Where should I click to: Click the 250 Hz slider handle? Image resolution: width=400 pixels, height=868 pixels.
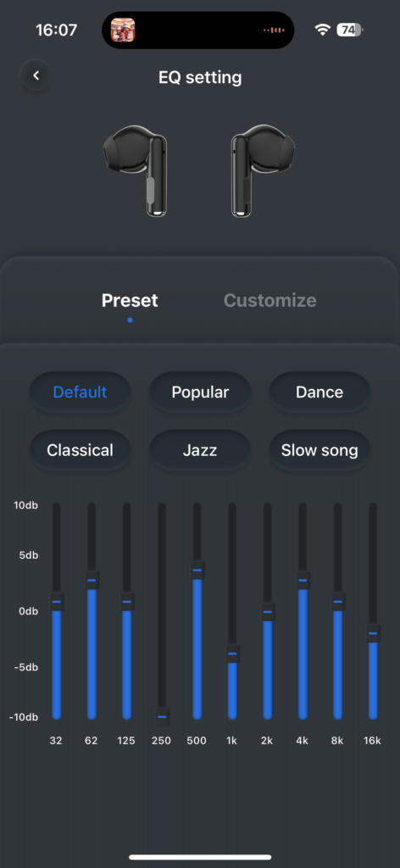pyautogui.click(x=162, y=716)
